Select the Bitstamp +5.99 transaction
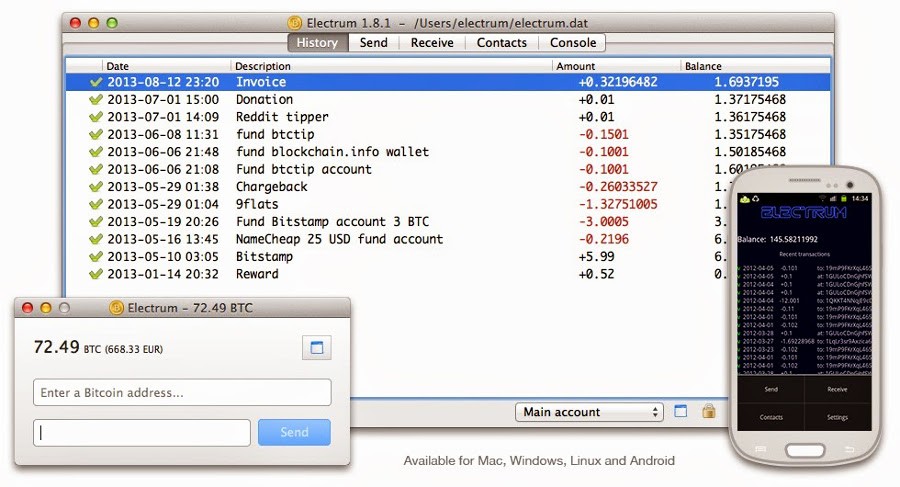This screenshot has width=900, height=487. coord(396,257)
